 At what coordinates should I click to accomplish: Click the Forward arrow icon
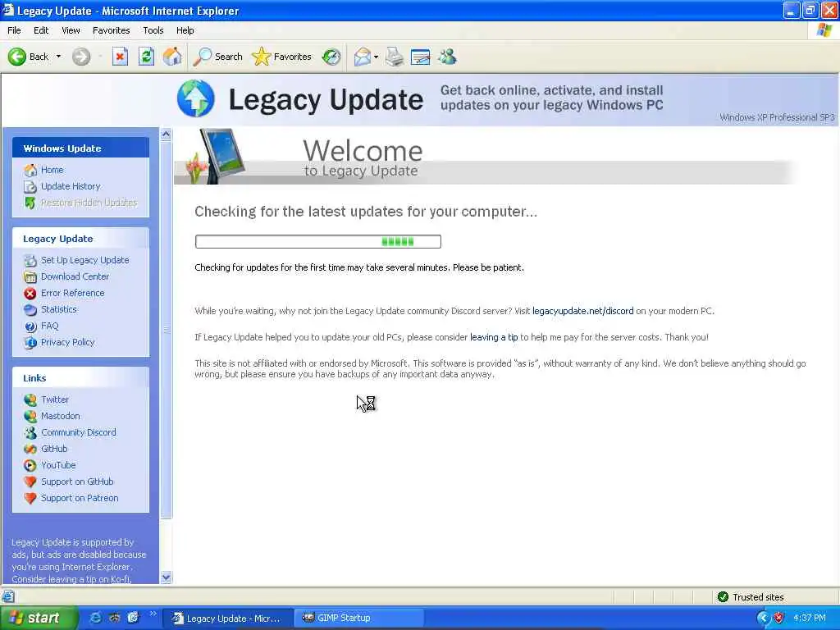click(81, 57)
